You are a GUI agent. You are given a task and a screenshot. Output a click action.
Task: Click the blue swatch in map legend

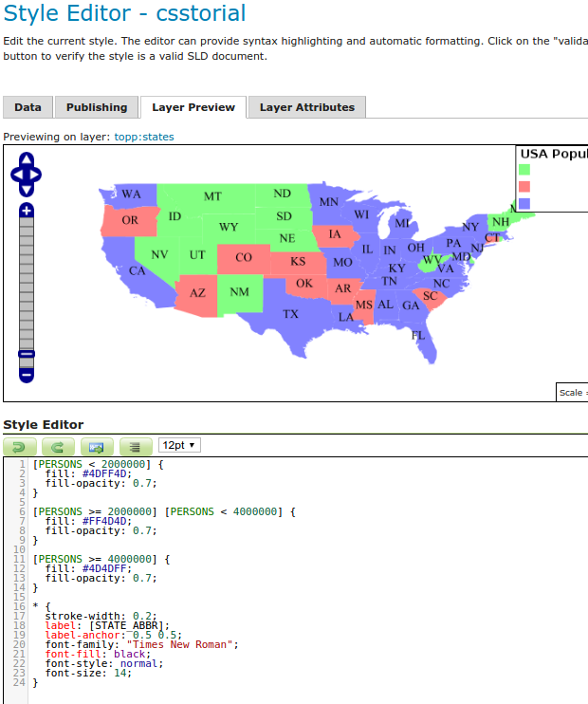[524, 204]
